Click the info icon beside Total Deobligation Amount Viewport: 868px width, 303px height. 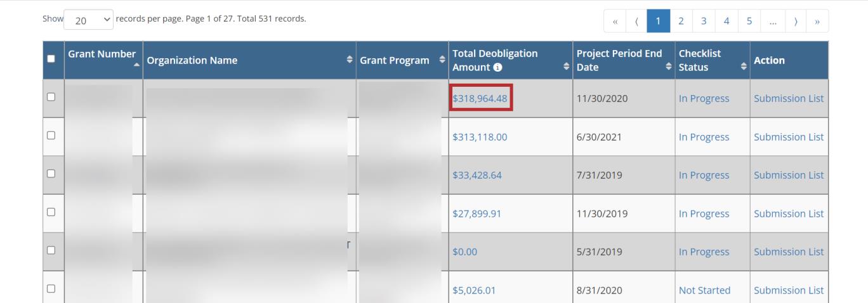(x=499, y=68)
